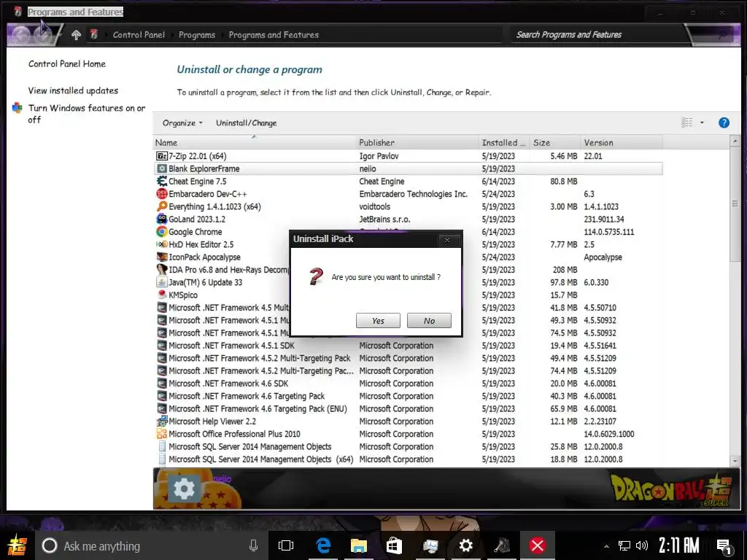
Task: Open the Organize dropdown menu
Action: 182,122
